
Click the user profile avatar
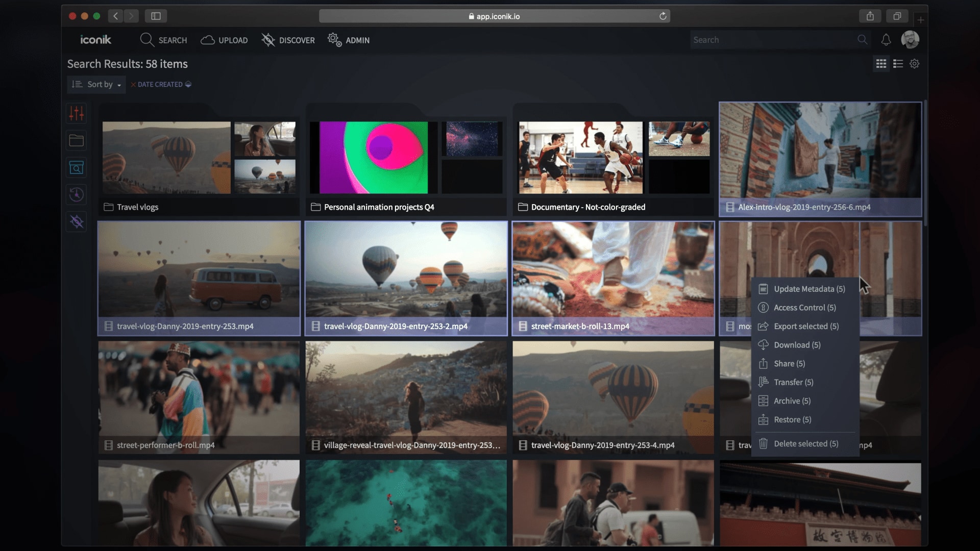click(910, 40)
